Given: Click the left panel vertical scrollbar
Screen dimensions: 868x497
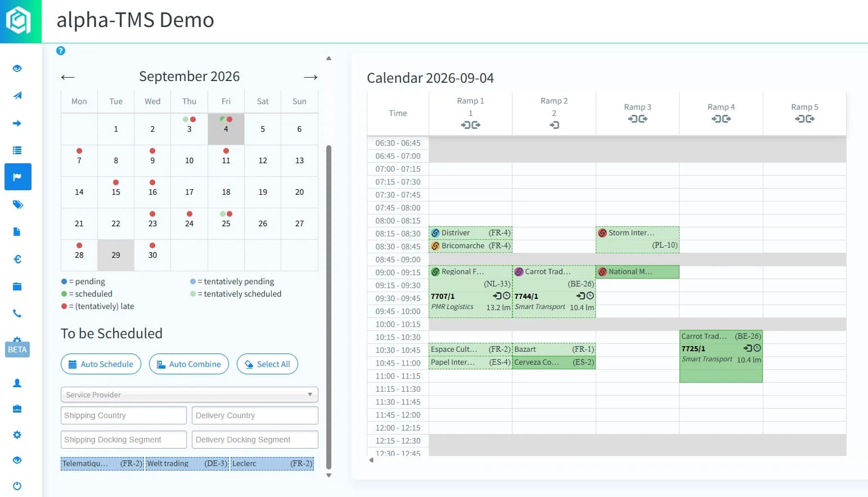Looking at the screenshot, I should (329, 307).
